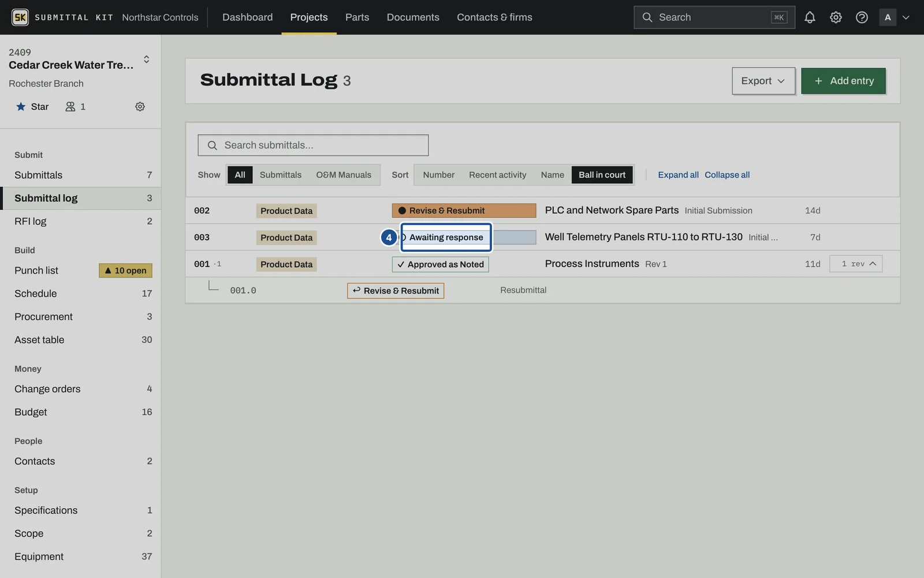The image size is (924, 578).
Task: Open the notifications bell
Action: pyautogui.click(x=810, y=17)
